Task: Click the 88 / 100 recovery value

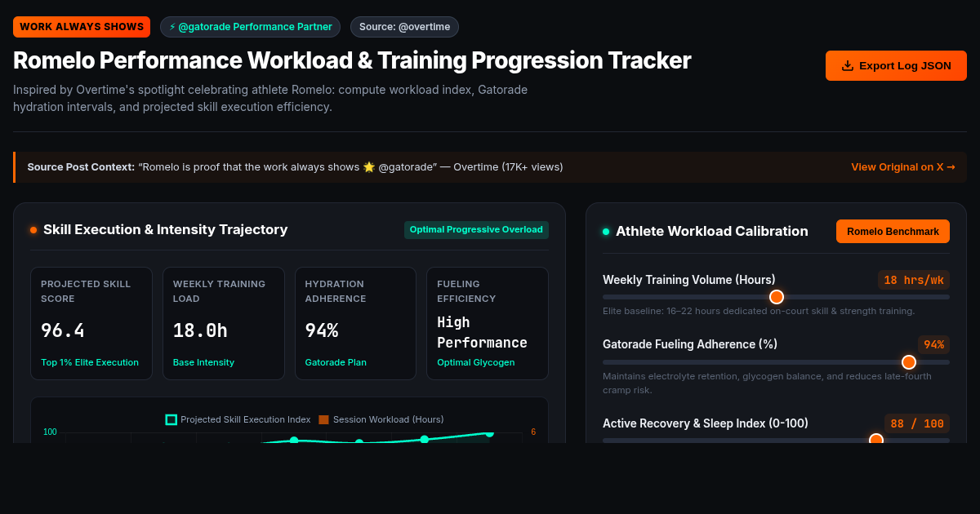Action: pos(917,423)
